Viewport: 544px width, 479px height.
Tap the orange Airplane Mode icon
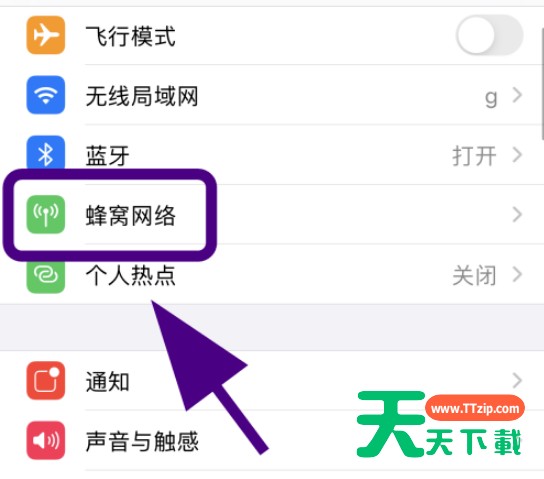[45, 35]
